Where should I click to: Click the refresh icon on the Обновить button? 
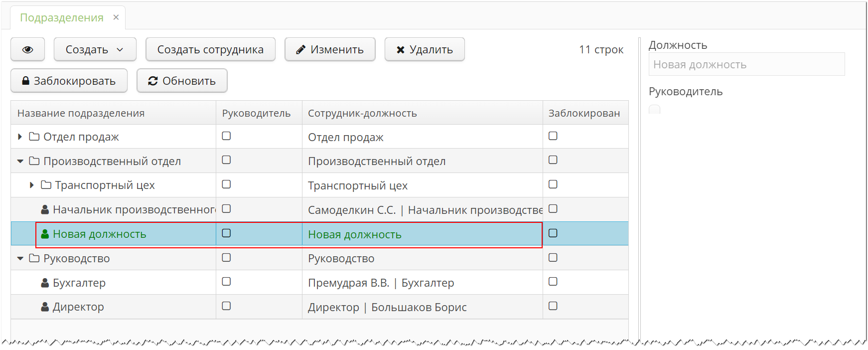tap(152, 80)
